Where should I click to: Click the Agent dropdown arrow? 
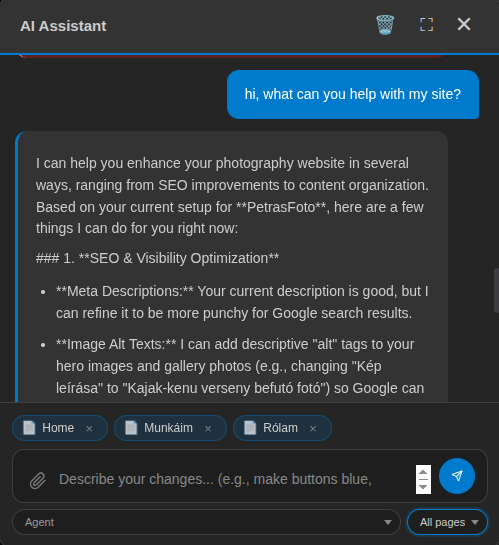coord(388,522)
